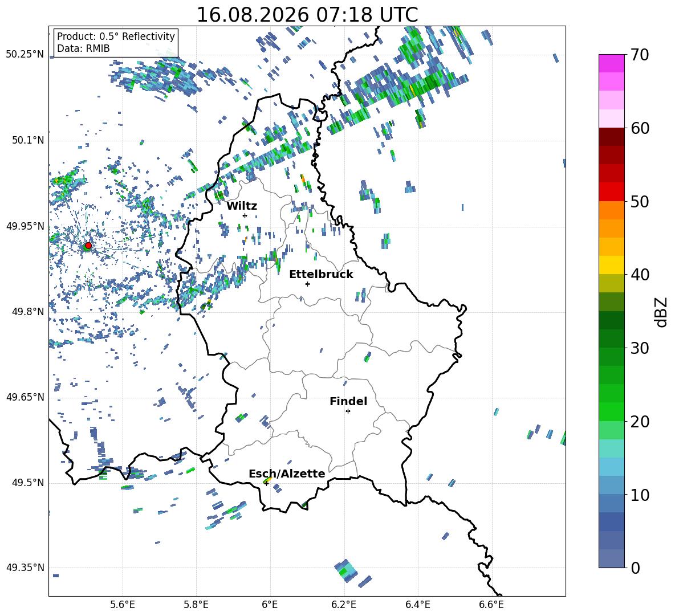
Task: Click the Data: RMIB source text
Action: [x=83, y=48]
